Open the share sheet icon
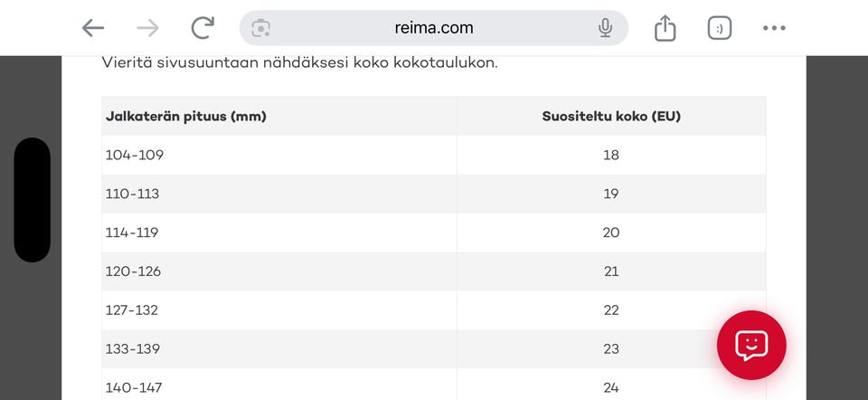The width and height of the screenshot is (868, 400). (x=665, y=28)
